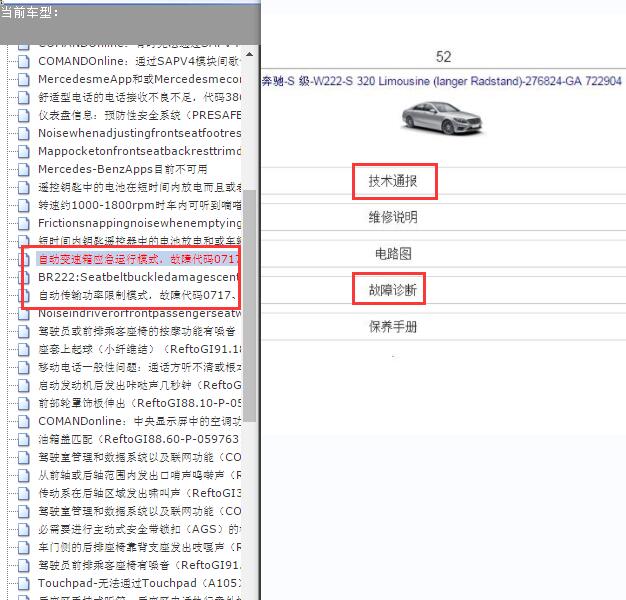Click document icon beside 舒适型电话 entry
The width and height of the screenshot is (626, 600).
pos(24,97)
